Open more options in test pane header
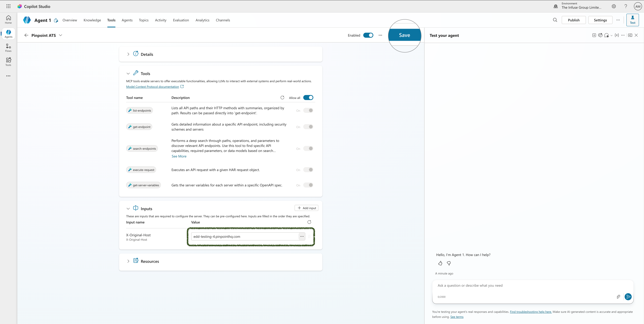644x324 pixels. (x=623, y=35)
